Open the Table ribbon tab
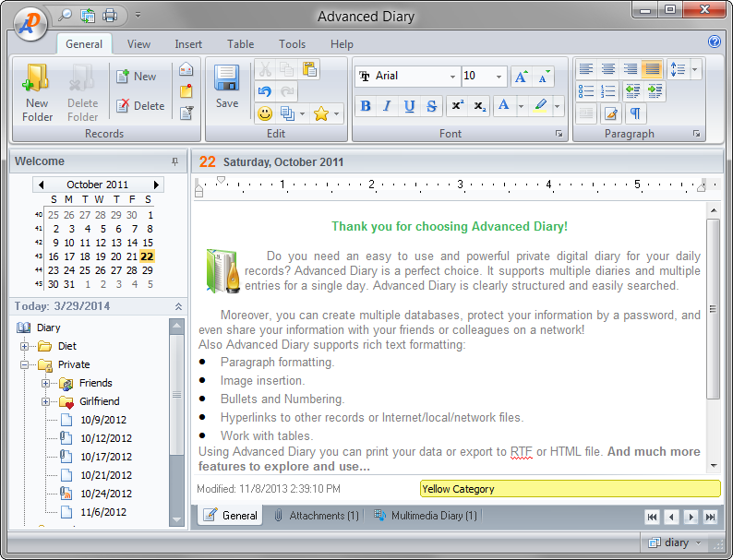The image size is (733, 560). (x=240, y=44)
